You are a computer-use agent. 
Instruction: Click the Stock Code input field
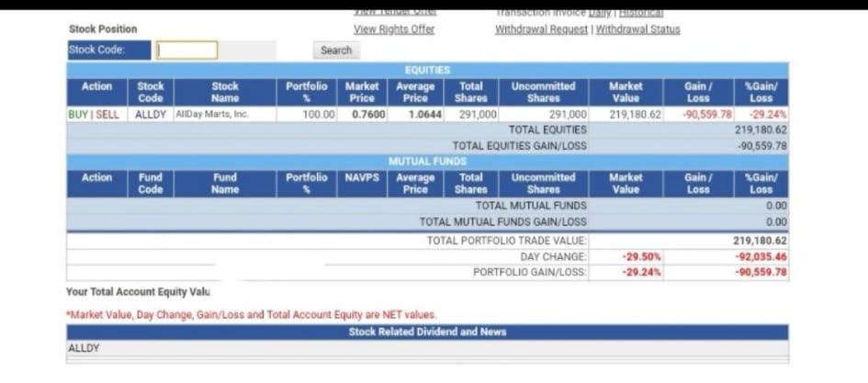pos(187,51)
